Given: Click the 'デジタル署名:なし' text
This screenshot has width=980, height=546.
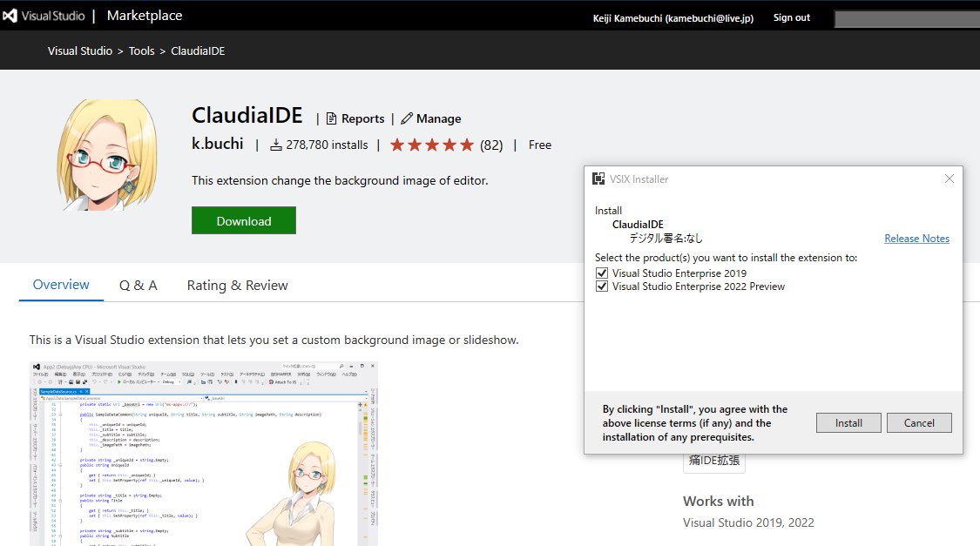Looking at the screenshot, I should [x=666, y=238].
